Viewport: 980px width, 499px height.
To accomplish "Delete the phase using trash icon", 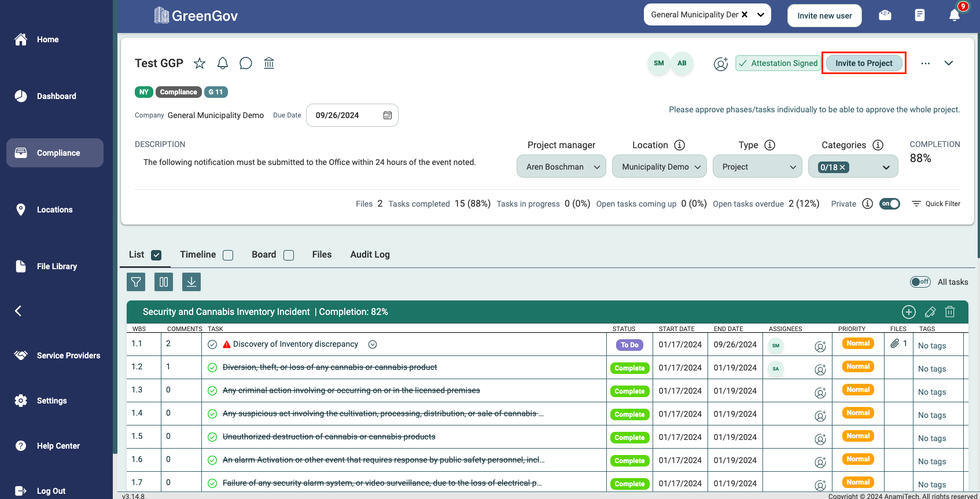I will click(x=950, y=312).
